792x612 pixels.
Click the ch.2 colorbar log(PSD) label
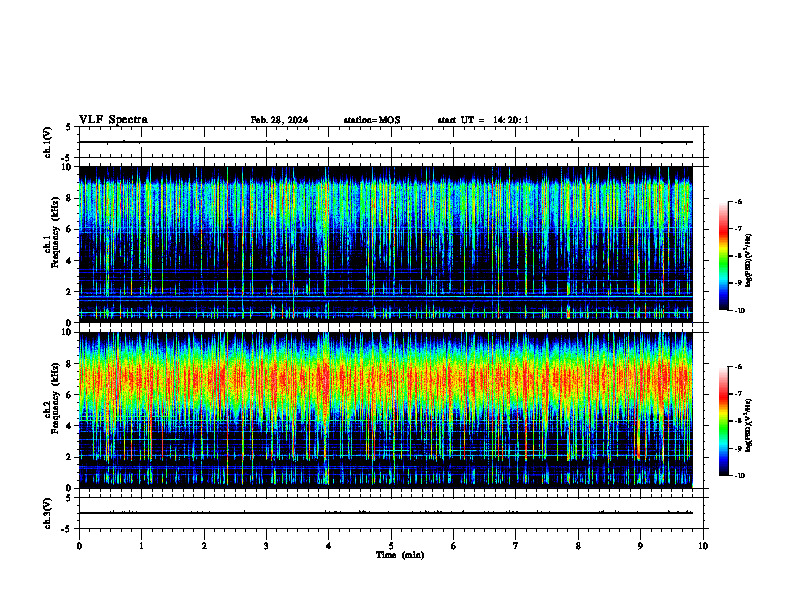coord(749,425)
